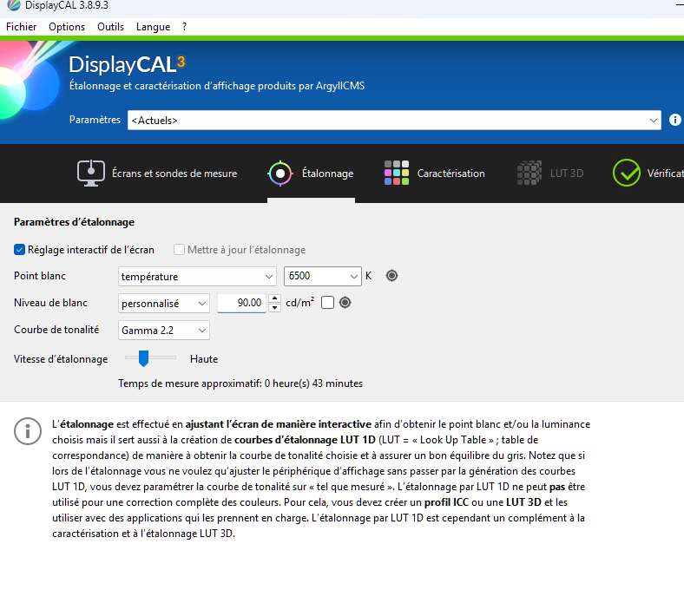Click the measure icon next to Point blanc
The image size is (684, 616).
(391, 276)
